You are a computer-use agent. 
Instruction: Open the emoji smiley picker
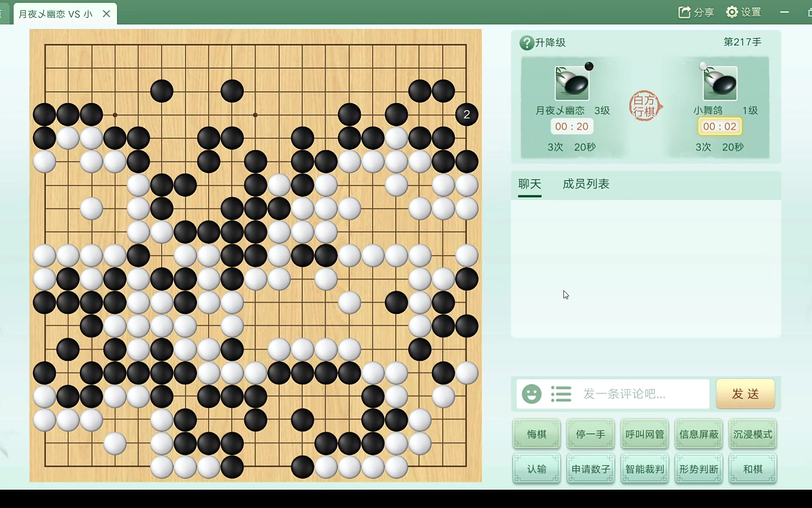[x=531, y=394]
